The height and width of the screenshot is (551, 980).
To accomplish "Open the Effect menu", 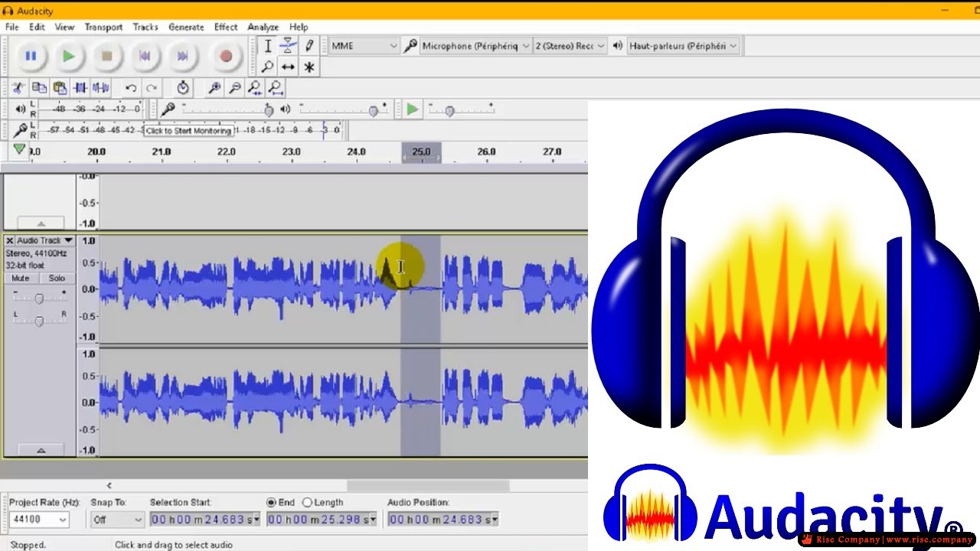I will 226,27.
